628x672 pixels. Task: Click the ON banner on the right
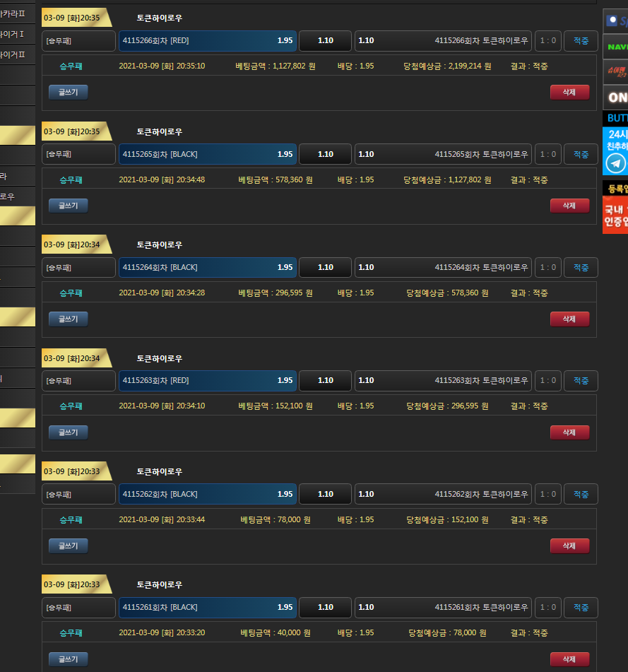(x=615, y=98)
